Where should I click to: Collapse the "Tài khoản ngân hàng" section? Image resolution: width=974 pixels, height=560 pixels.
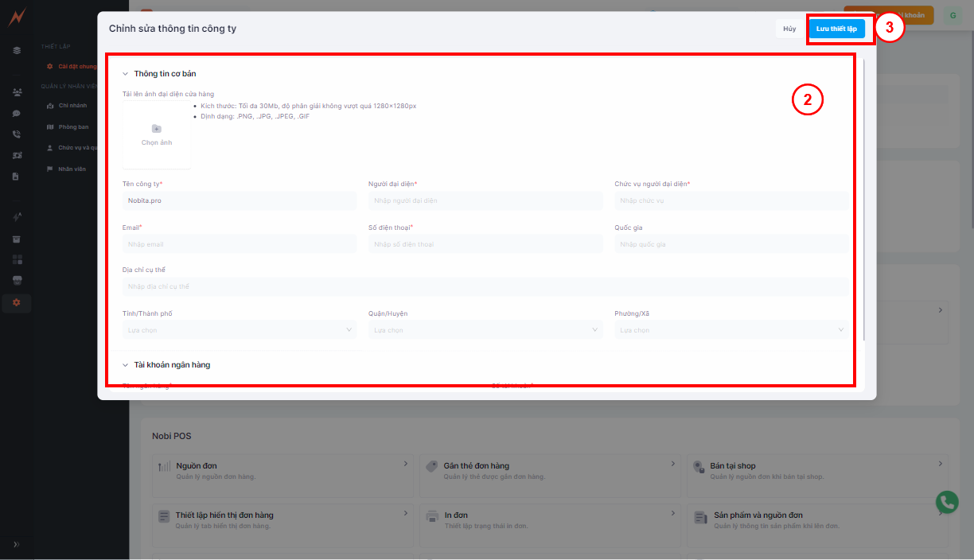pos(125,365)
